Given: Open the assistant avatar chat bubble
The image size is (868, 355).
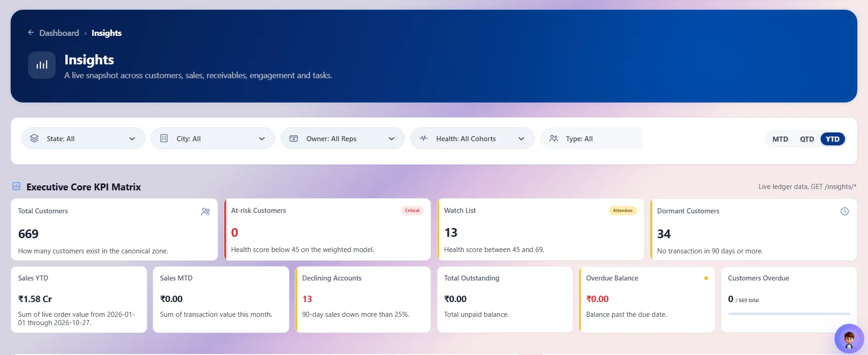Looking at the screenshot, I should pos(849,339).
